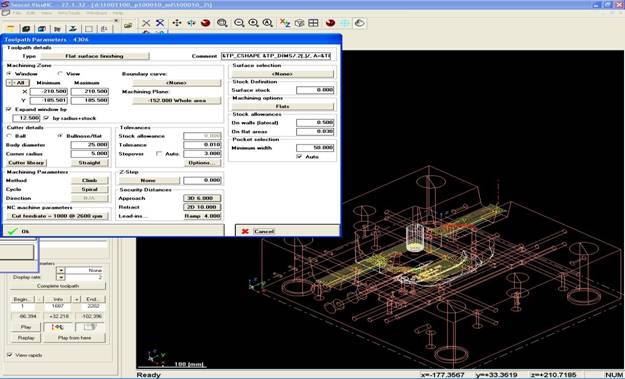625x379 pixels.
Task: Click the gray shaded-surface icon at the toolbar end
Action: 359,23
